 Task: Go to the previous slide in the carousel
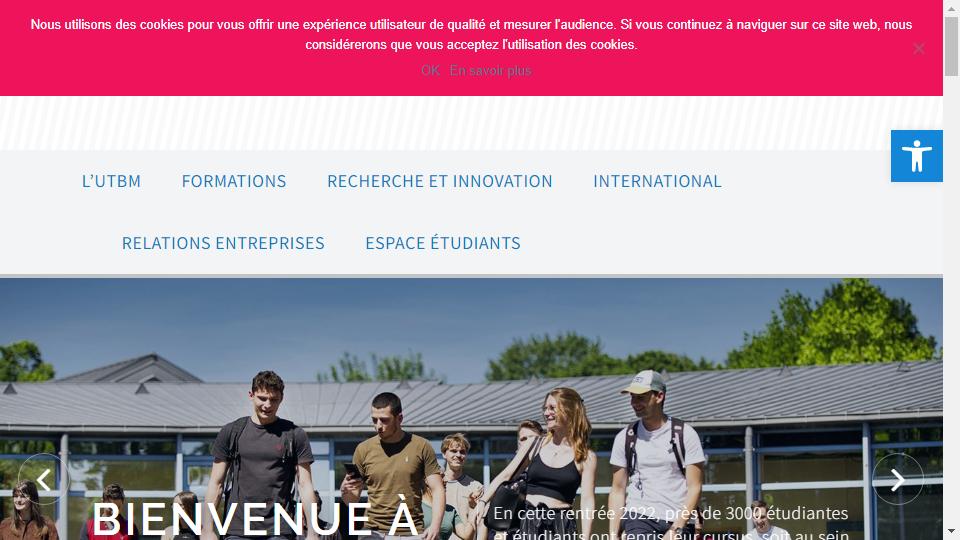pyautogui.click(x=43, y=479)
